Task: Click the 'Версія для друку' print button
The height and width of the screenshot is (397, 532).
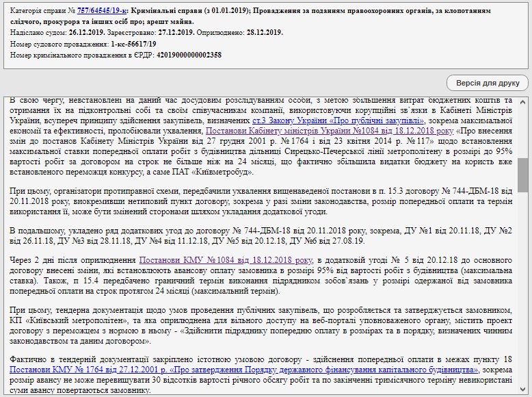Action: [488, 83]
